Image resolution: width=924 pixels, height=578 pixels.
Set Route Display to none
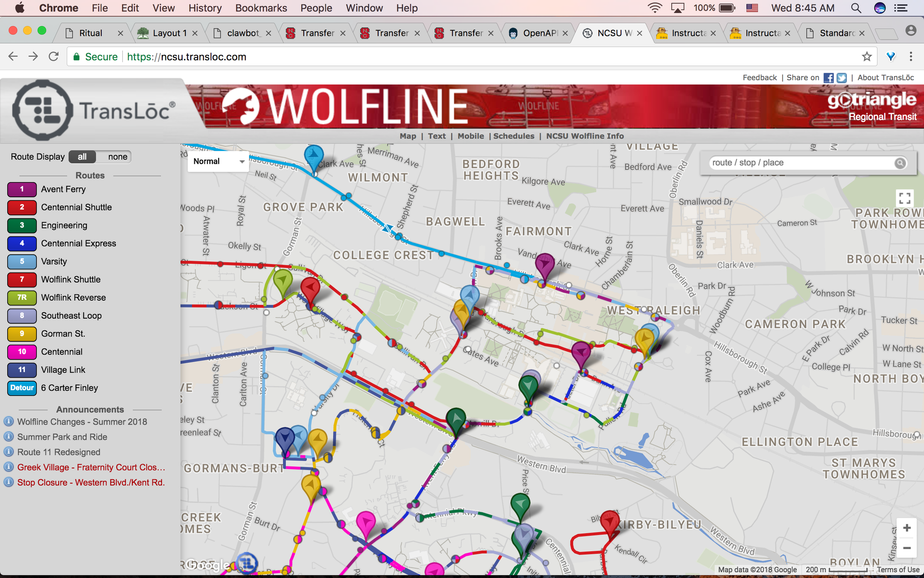click(117, 157)
